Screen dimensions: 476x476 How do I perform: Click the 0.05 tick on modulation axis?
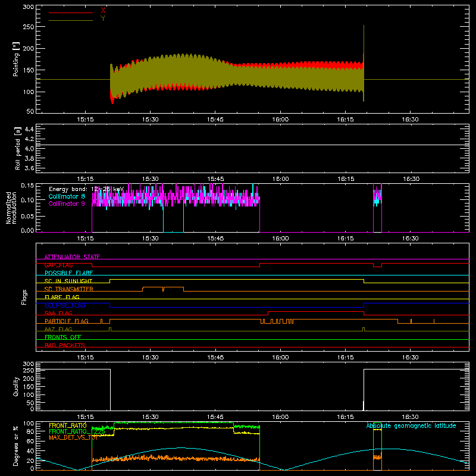point(27,216)
